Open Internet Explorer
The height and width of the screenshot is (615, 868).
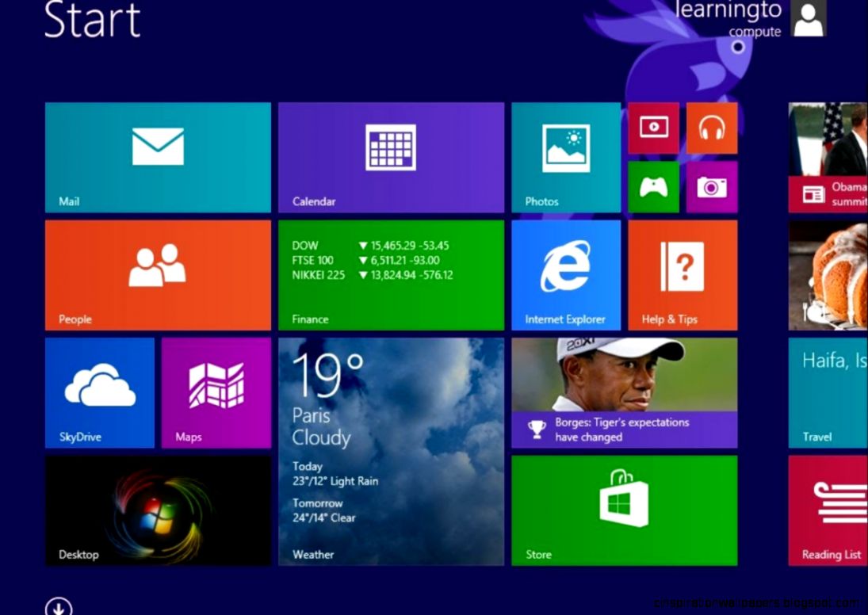(566, 273)
